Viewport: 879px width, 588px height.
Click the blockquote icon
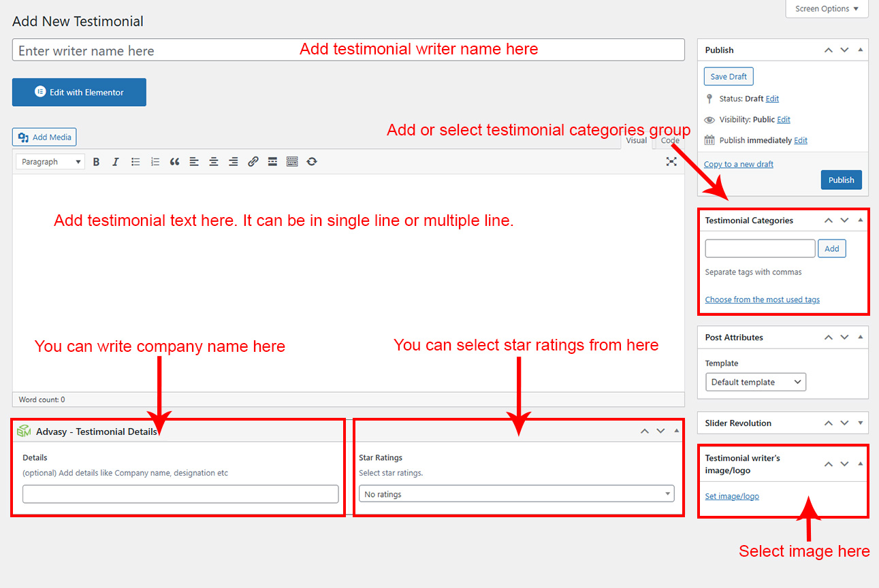tap(175, 162)
